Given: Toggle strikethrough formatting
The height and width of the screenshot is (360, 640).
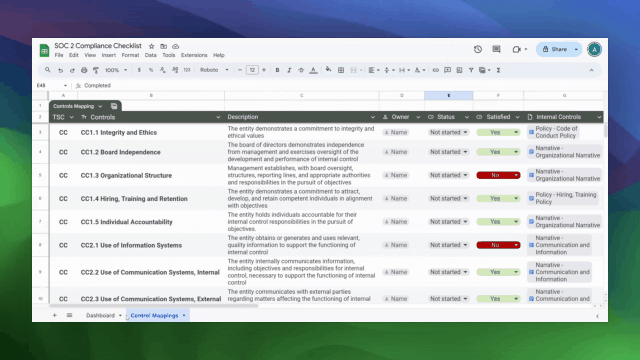Looking at the screenshot, I should pos(301,70).
